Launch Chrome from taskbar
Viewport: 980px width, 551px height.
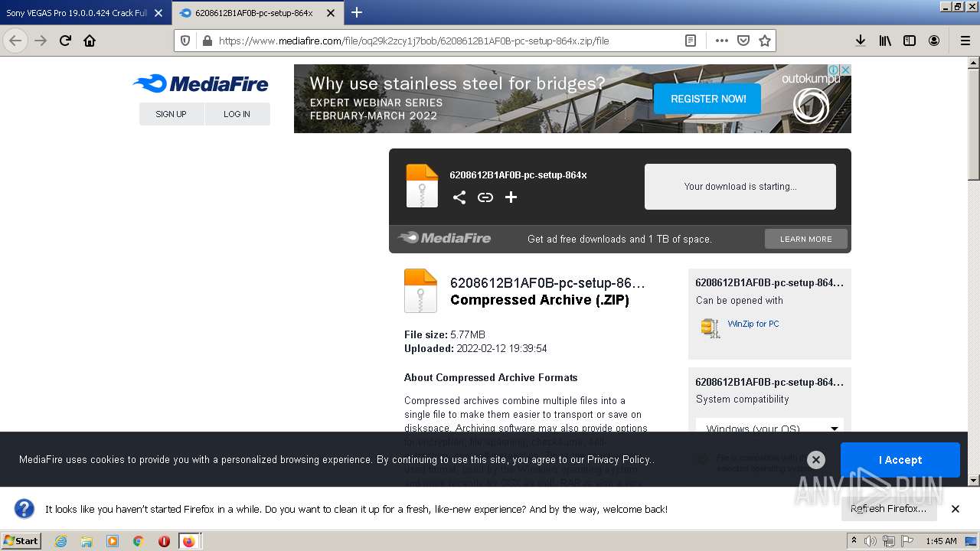(139, 541)
